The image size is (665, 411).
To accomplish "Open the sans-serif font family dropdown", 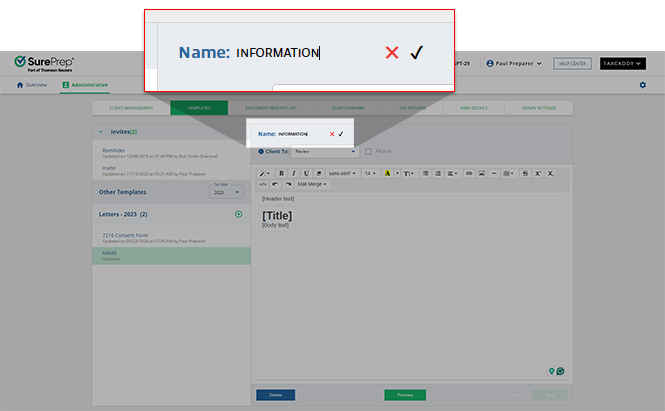I will click(x=342, y=173).
